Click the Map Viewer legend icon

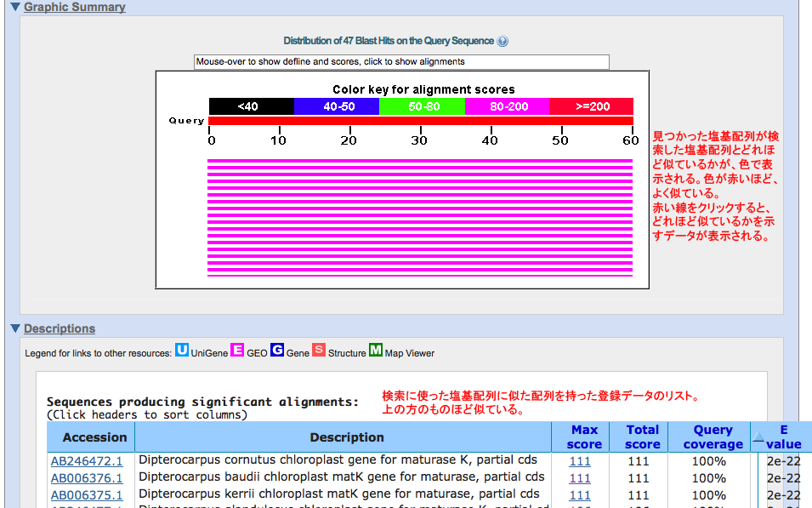(375, 351)
